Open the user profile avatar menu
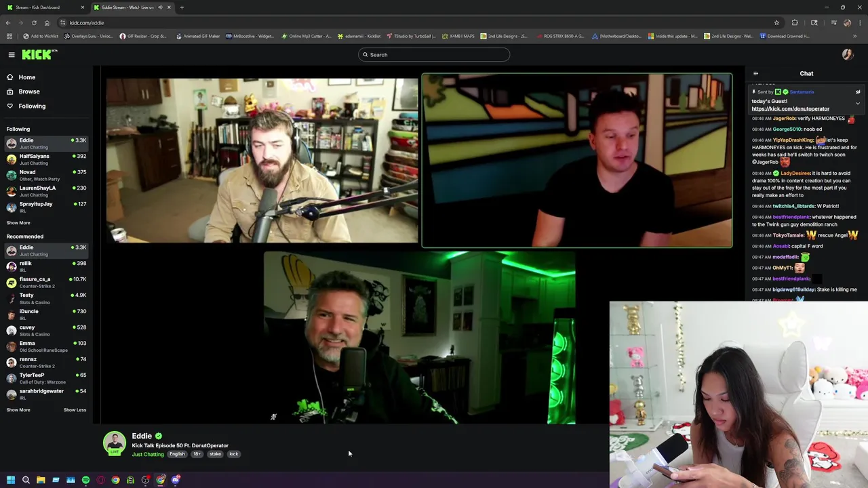Viewport: 868px width, 488px height. (848, 55)
